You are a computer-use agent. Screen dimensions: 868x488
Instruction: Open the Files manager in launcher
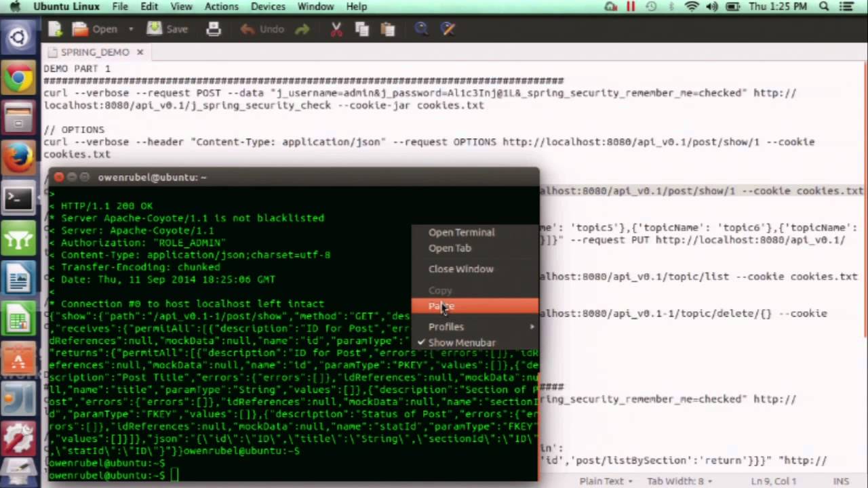click(18, 118)
